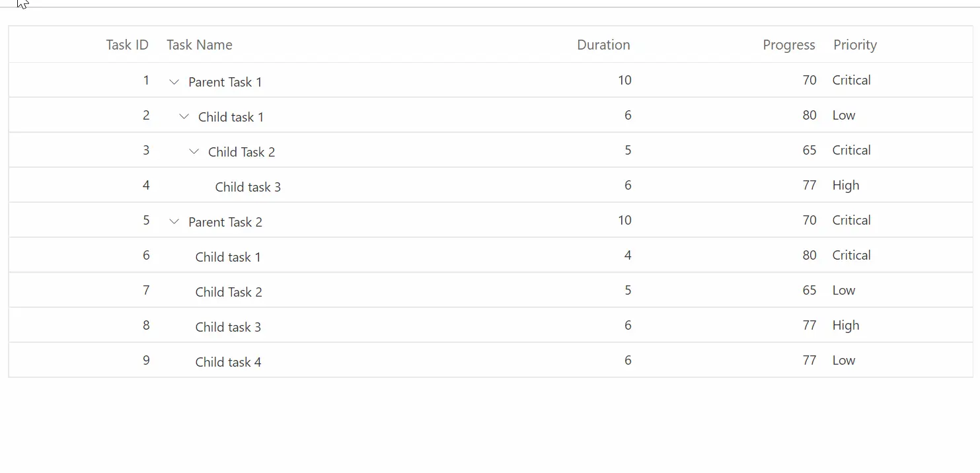The height and width of the screenshot is (473, 980).
Task: Collapse Parent Task 2 row
Action: pyautogui.click(x=174, y=221)
